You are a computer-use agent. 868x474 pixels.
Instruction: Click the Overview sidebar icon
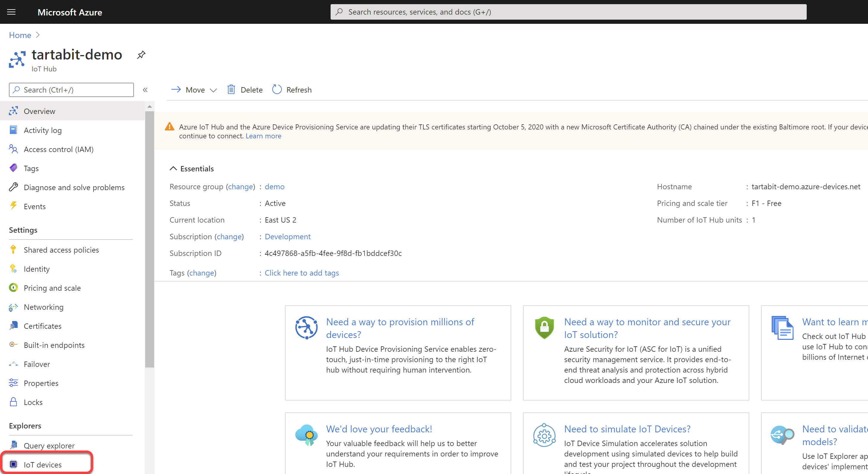tap(13, 111)
